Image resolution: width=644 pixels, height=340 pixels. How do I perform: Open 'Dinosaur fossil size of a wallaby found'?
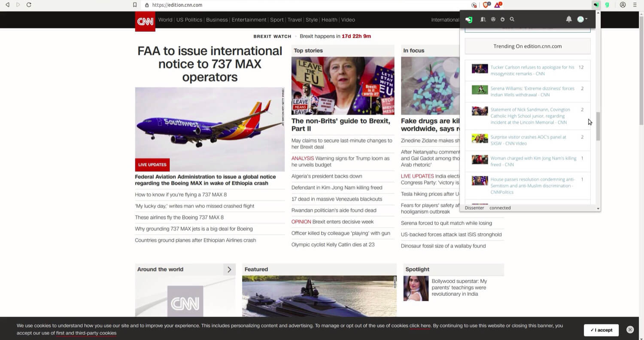444,246
